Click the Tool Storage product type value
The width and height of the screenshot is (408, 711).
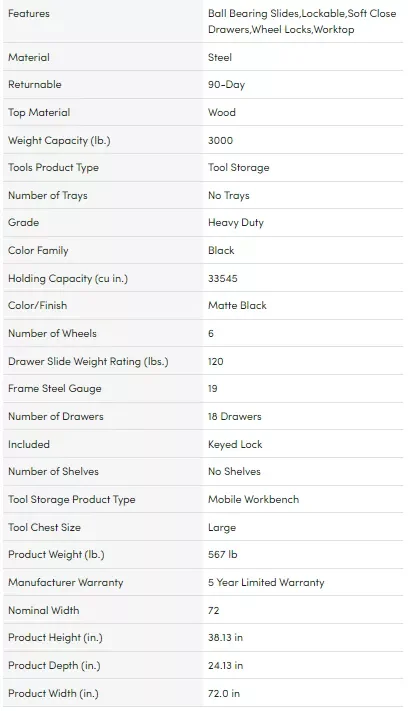(238, 168)
